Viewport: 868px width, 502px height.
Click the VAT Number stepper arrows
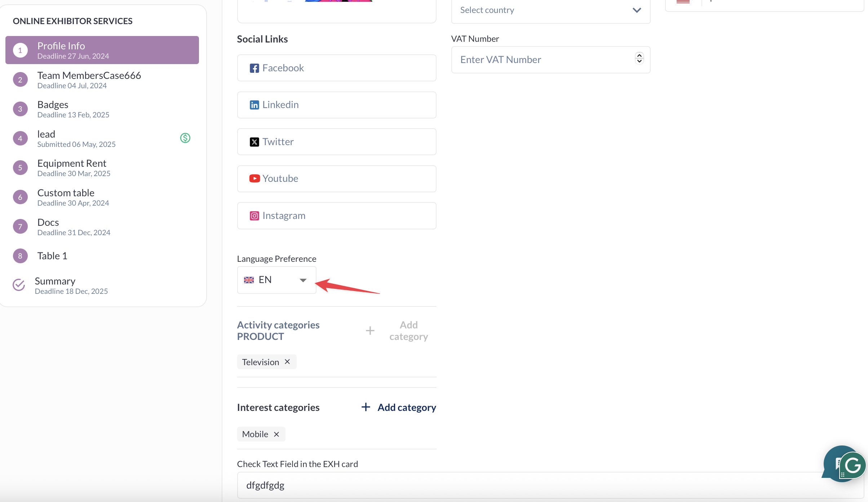[639, 58]
